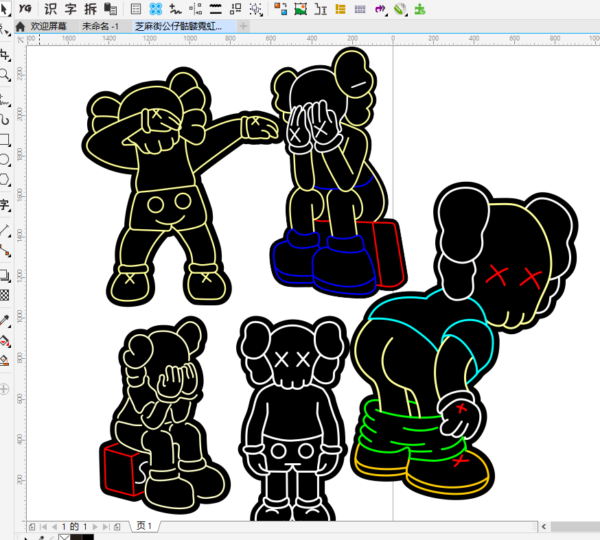Open the 欢迎屏幕 welcome screen tab
This screenshot has width=600, height=540.
click(48, 26)
